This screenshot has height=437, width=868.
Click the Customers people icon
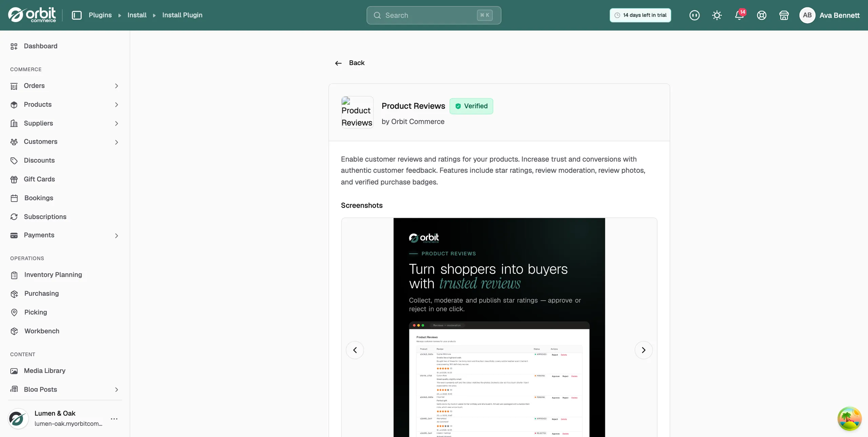coord(14,142)
